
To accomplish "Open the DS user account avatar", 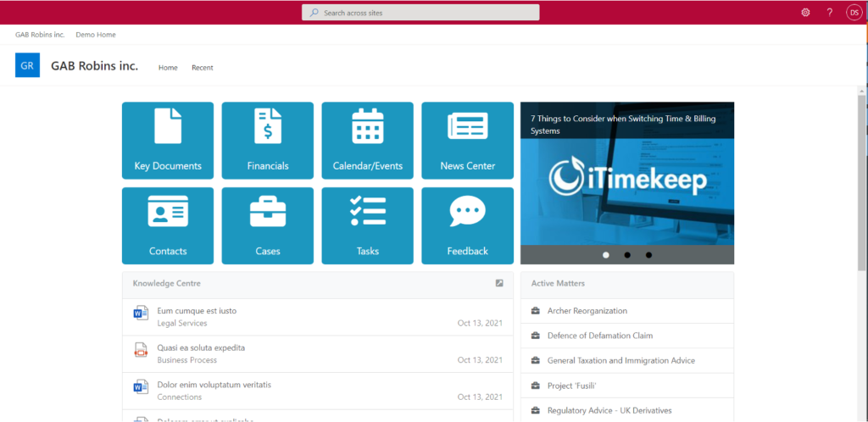I will [854, 13].
